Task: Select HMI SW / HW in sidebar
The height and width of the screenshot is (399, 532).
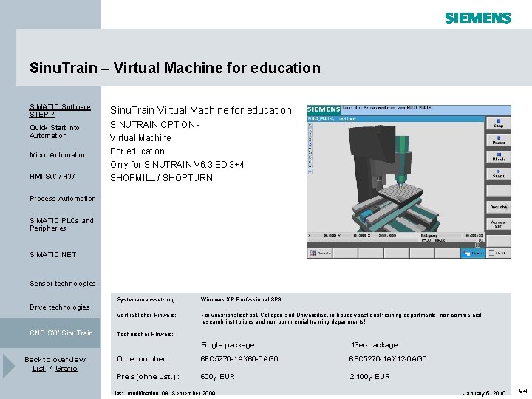Action: 52,176
